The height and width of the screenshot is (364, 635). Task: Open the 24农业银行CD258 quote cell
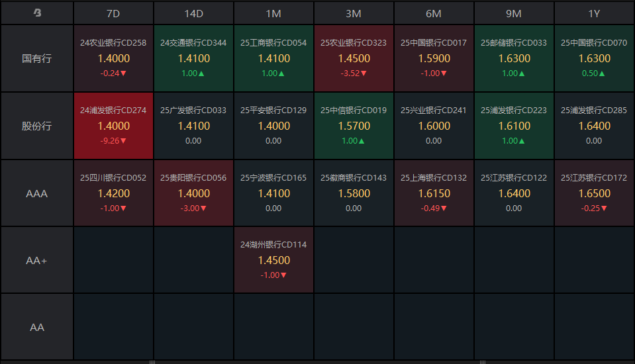coord(113,58)
